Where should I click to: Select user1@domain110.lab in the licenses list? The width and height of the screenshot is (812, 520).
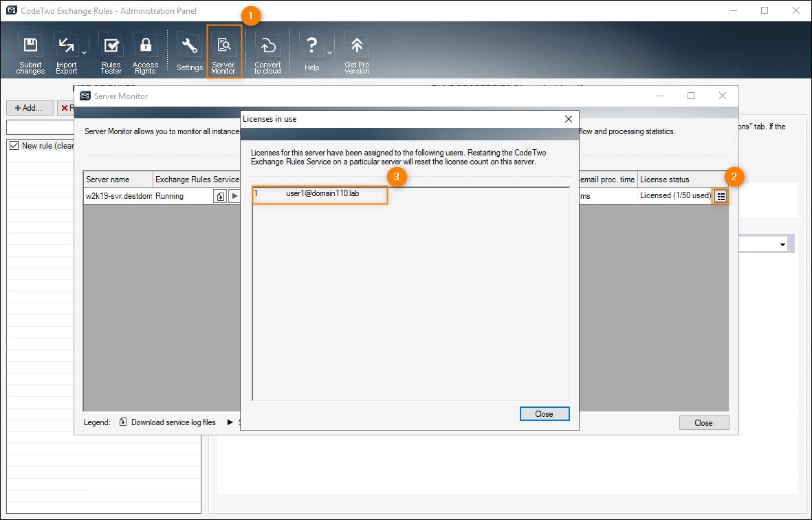(322, 193)
